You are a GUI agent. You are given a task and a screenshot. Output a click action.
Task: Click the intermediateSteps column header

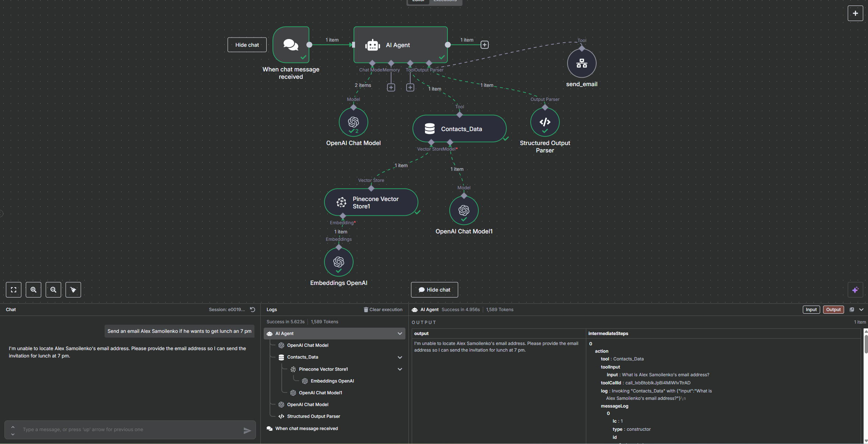[608, 334]
